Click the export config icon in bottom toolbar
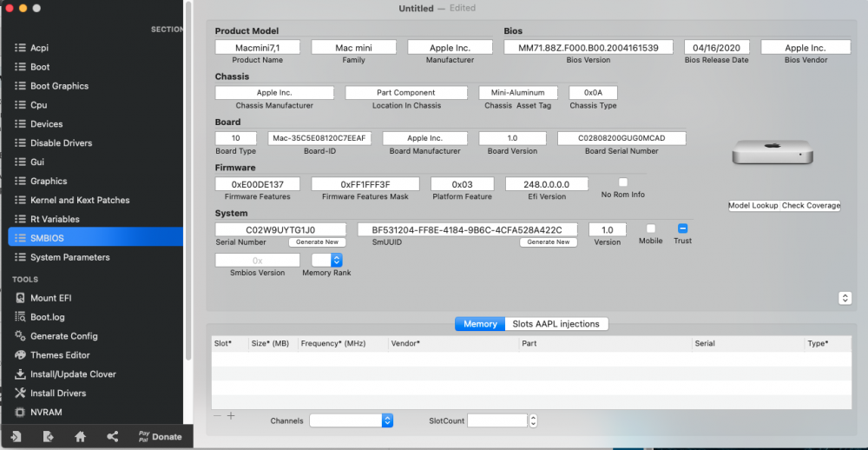This screenshot has width=868, height=450. click(x=48, y=437)
